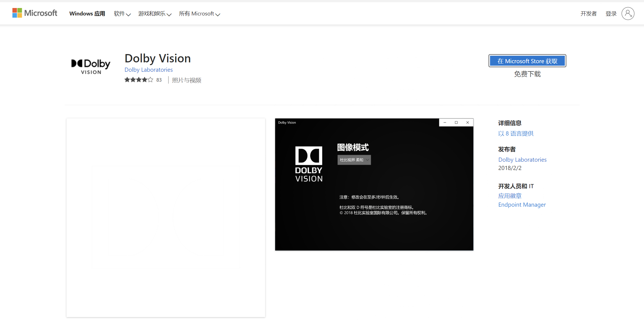
Task: Click 在 Microsoft Store 获取 button
Action: (x=527, y=61)
